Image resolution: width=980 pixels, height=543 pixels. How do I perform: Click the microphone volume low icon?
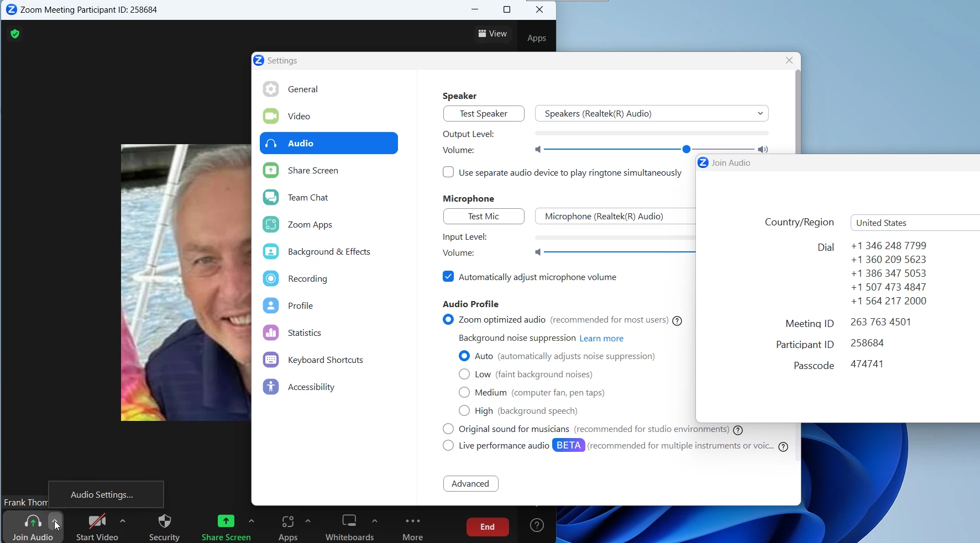[538, 253]
